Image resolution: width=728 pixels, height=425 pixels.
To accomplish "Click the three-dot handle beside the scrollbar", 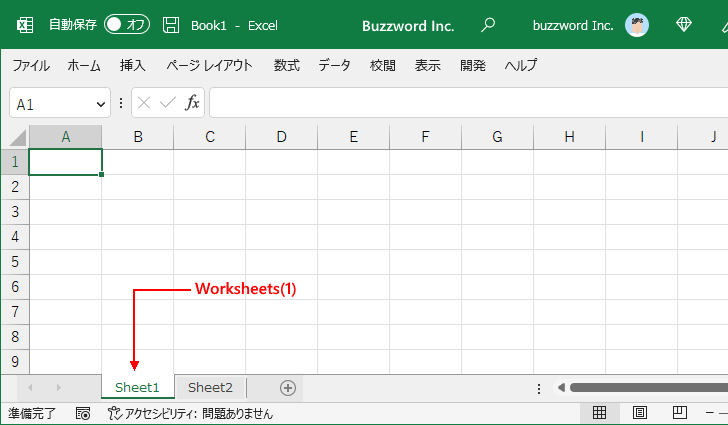I will click(x=539, y=388).
